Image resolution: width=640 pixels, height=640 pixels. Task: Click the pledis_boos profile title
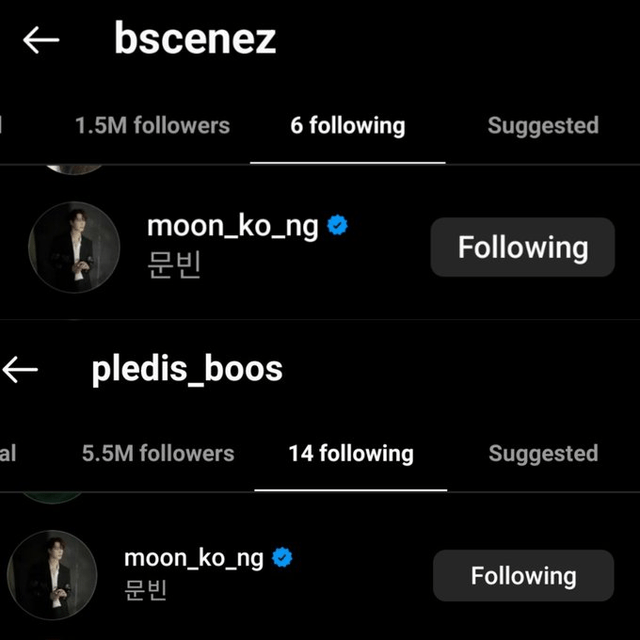(187, 369)
